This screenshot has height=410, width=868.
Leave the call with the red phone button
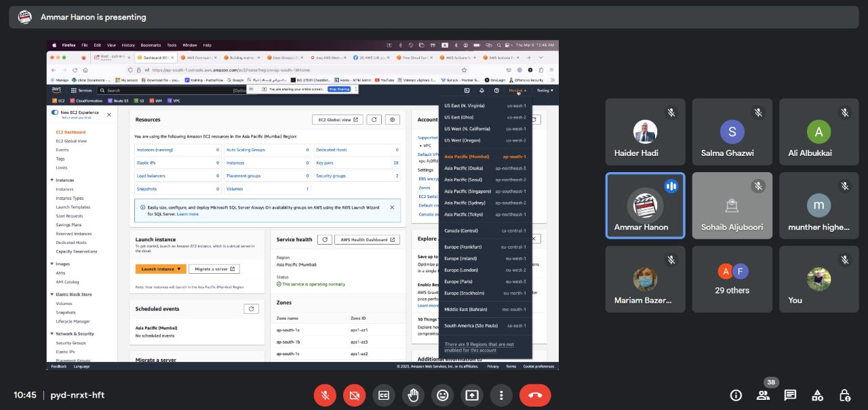pyautogui.click(x=535, y=395)
